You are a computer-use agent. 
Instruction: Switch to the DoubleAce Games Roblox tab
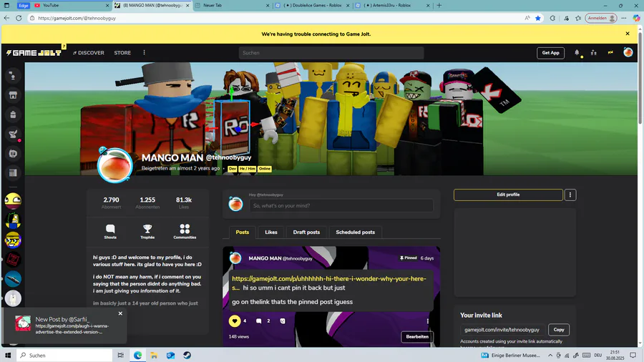pyautogui.click(x=312, y=5)
